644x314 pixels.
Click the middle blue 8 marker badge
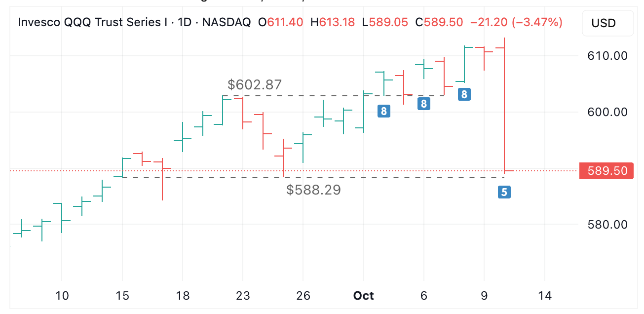click(424, 103)
